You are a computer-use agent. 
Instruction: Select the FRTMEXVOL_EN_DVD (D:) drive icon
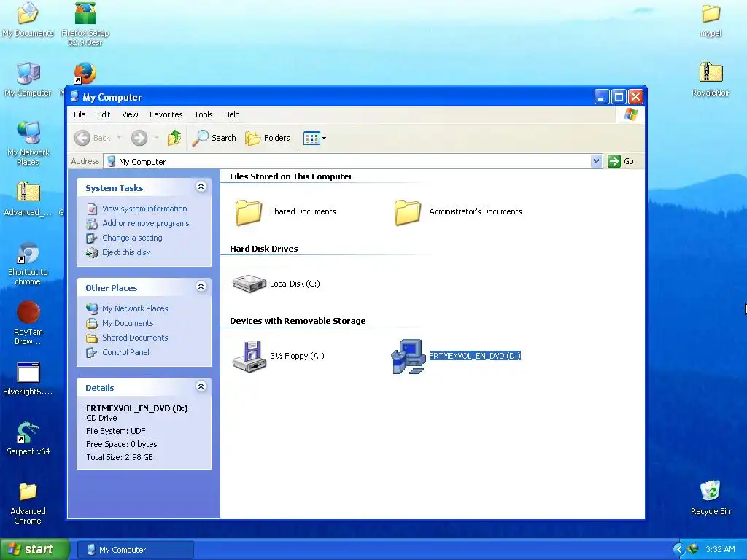click(408, 356)
